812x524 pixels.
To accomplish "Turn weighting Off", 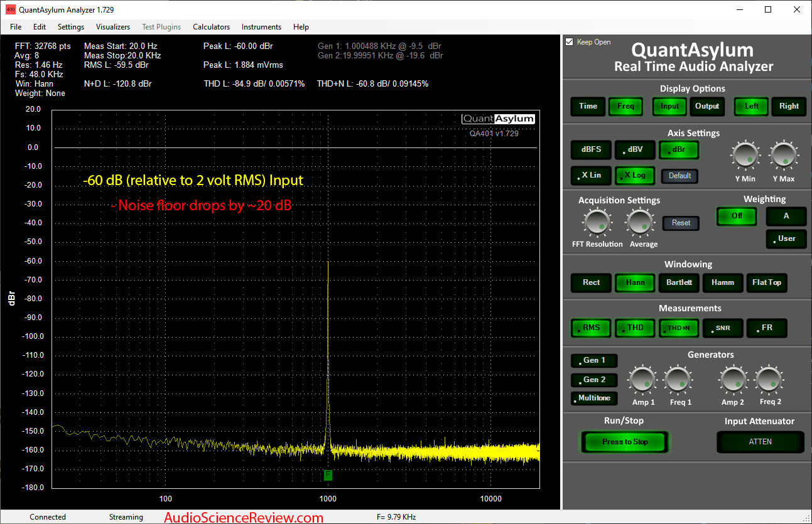I will tap(737, 217).
